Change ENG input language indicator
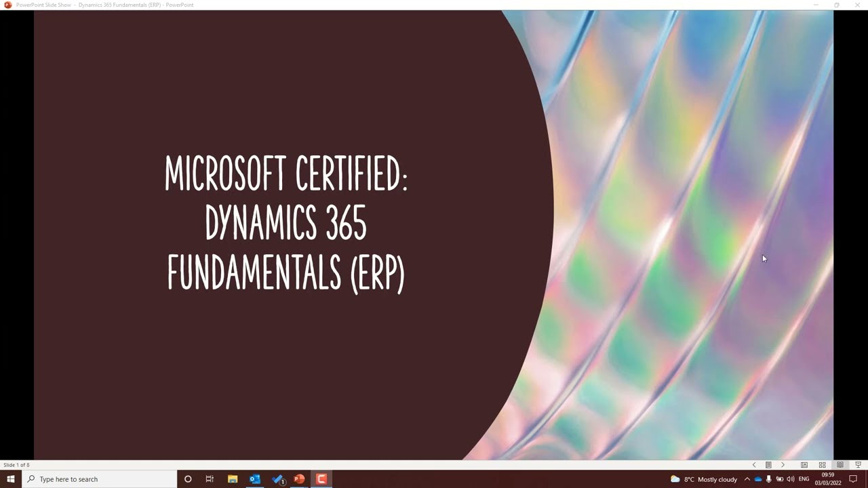This screenshot has width=868, height=488. (804, 479)
